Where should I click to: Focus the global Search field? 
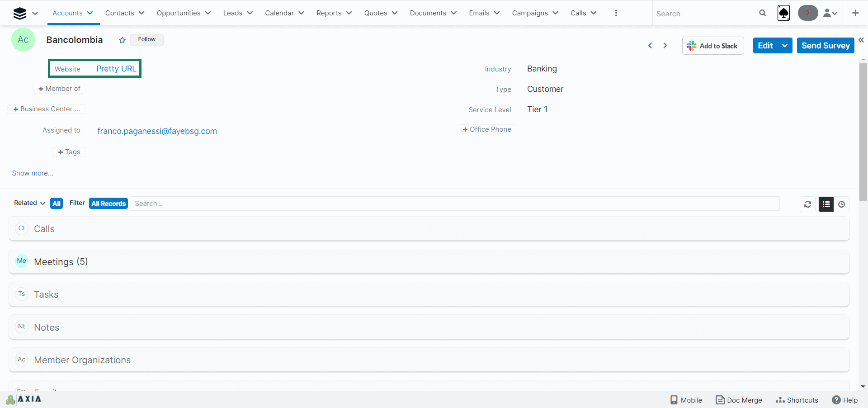click(x=705, y=14)
